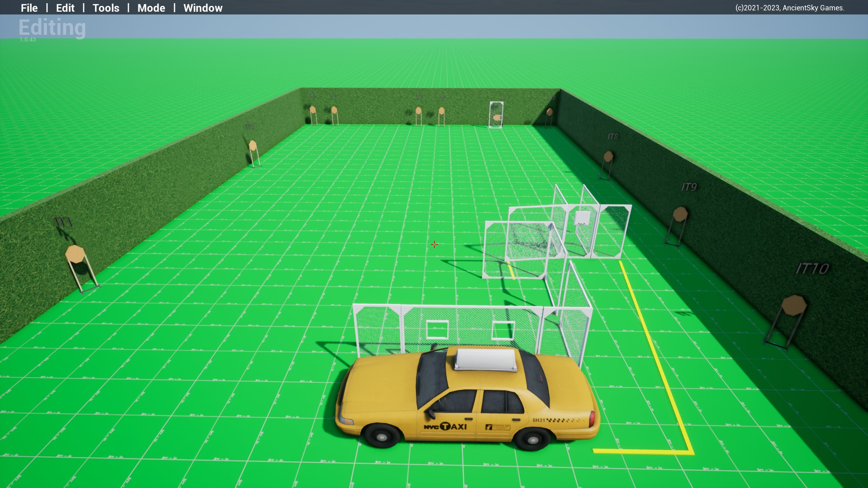This screenshot has height=488, width=868.
Task: Select the small white target inside the mesh booth
Action: coord(582,218)
